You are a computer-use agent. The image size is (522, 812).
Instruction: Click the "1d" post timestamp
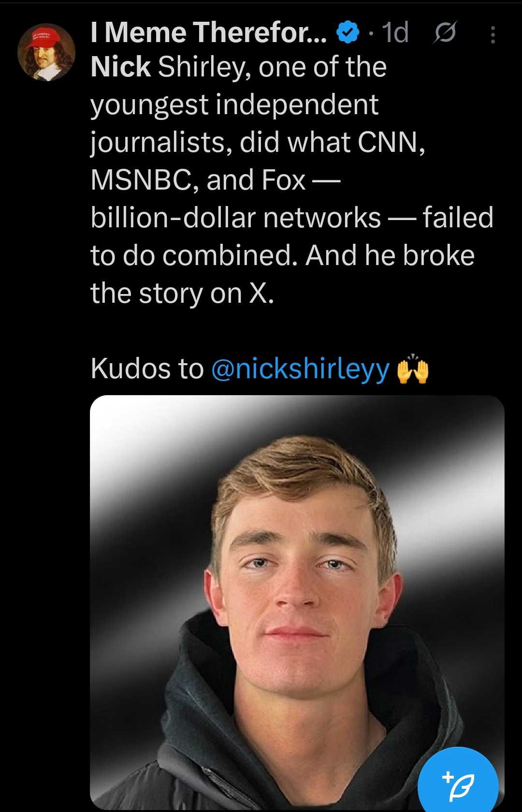[394, 33]
